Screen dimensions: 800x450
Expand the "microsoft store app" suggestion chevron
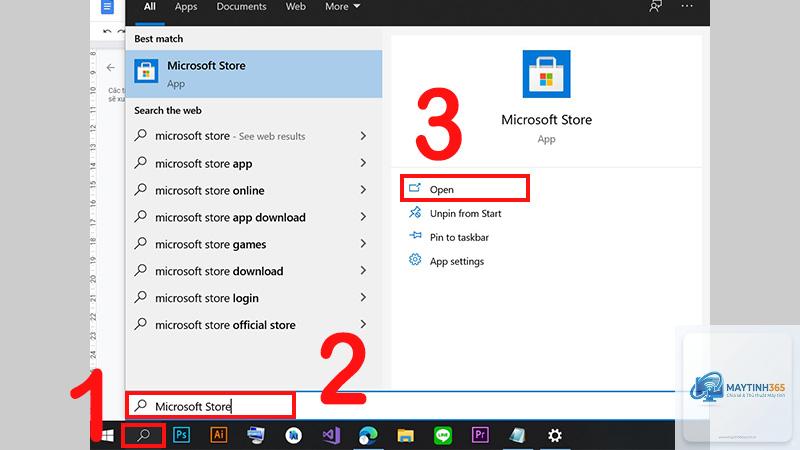point(363,163)
